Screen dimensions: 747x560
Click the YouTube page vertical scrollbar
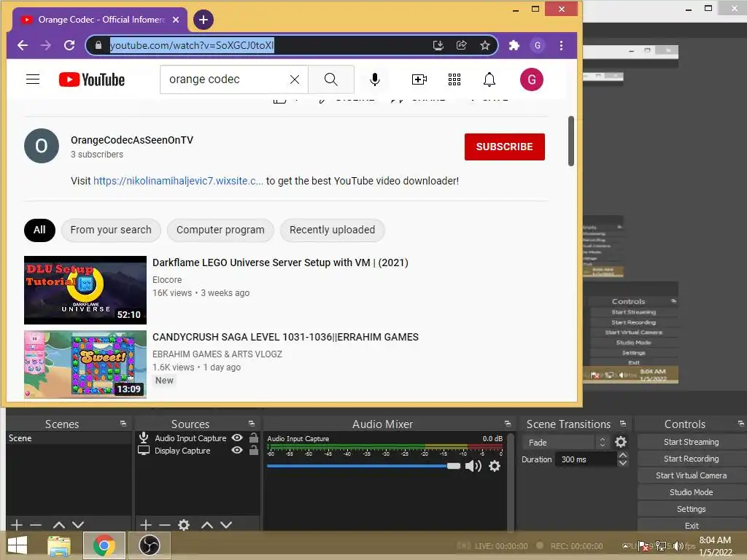(570, 141)
